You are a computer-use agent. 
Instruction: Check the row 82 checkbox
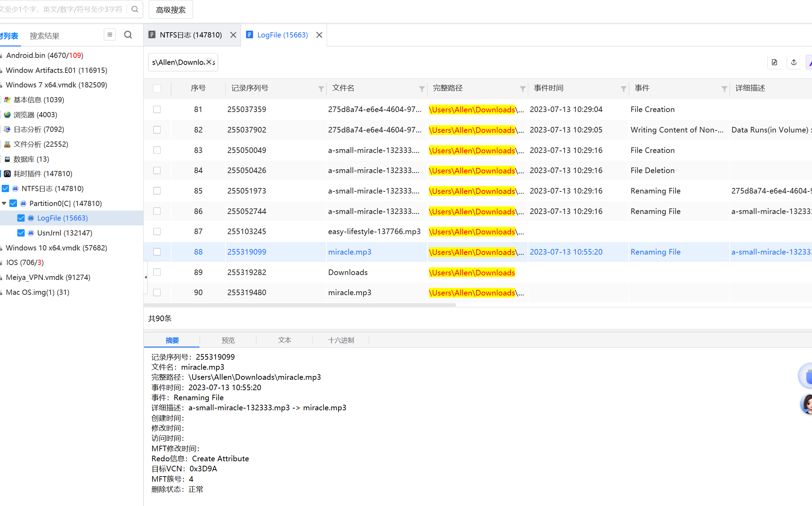coord(157,130)
